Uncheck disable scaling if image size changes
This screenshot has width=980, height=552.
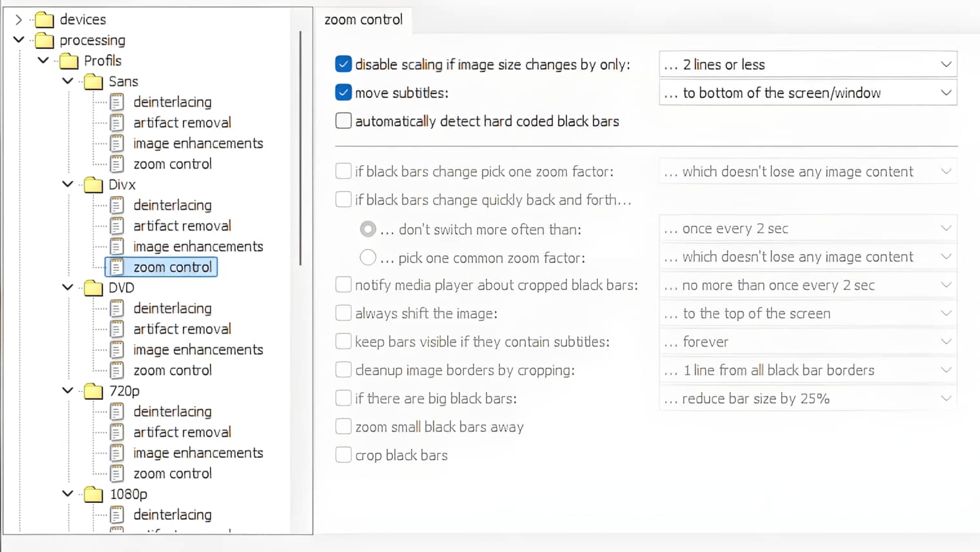[344, 64]
